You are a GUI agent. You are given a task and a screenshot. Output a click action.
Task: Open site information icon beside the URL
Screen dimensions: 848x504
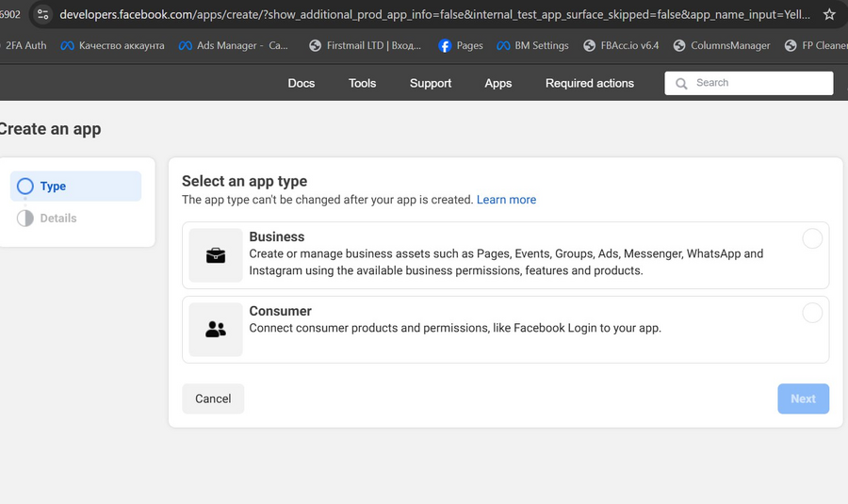point(42,14)
